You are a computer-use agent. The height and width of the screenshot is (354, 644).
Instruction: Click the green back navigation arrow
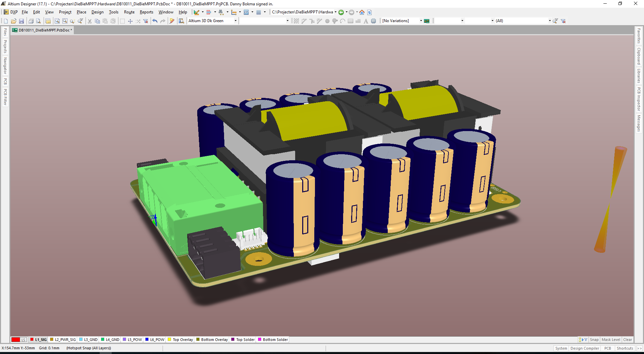click(x=341, y=12)
